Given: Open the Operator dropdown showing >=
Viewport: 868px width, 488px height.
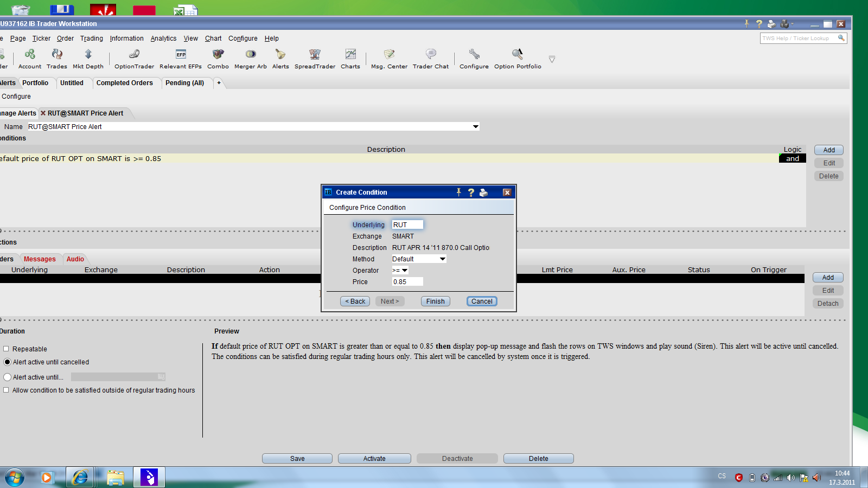Looking at the screenshot, I should pos(405,271).
